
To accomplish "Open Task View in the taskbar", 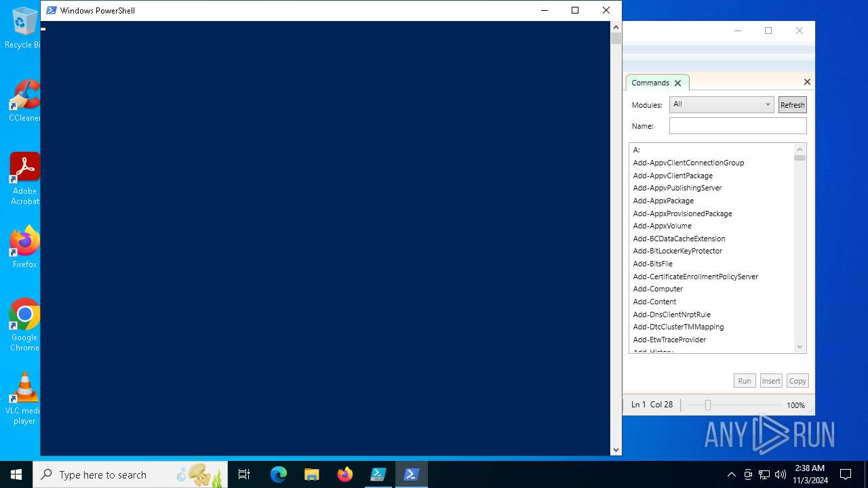I will pos(244,474).
